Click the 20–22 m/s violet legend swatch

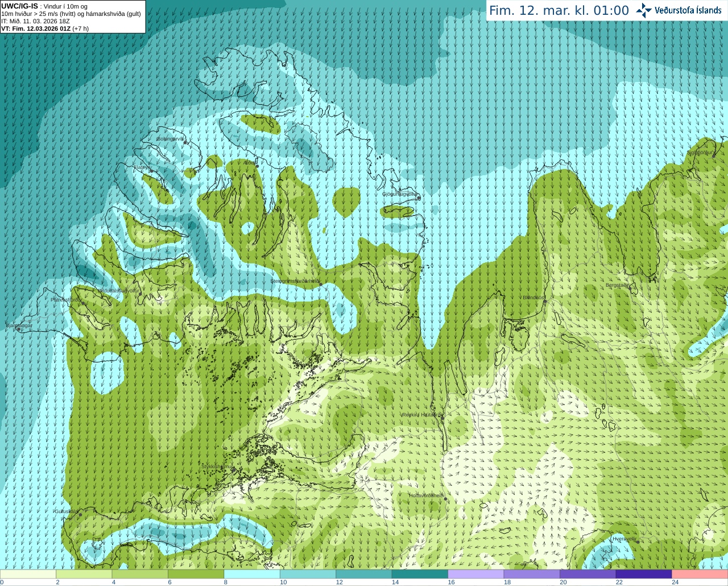[x=588, y=574]
